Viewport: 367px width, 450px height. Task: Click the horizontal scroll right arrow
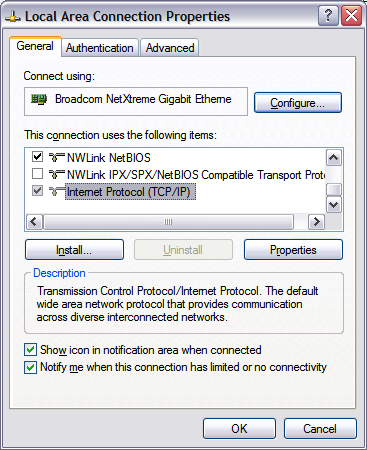click(316, 221)
